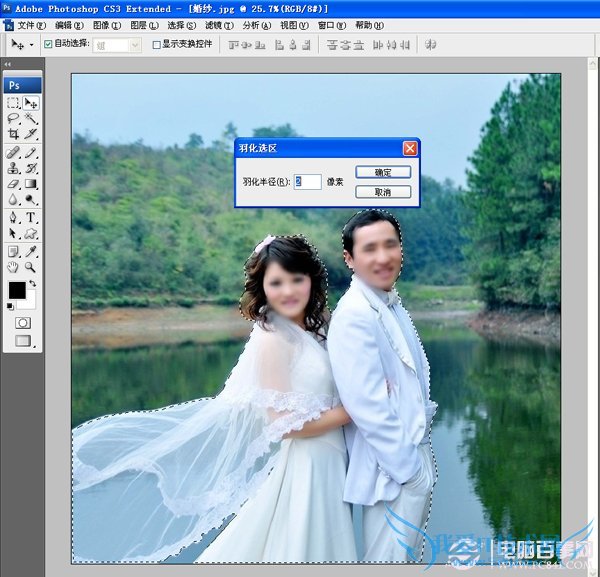Click 取消 to cancel feather dialog
This screenshot has width=600, height=577.
click(382, 192)
